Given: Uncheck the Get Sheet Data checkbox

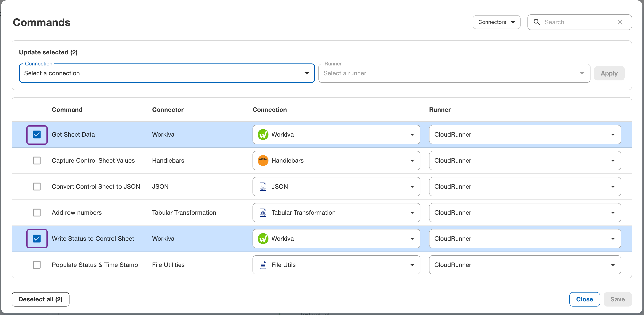Looking at the screenshot, I should [x=37, y=134].
